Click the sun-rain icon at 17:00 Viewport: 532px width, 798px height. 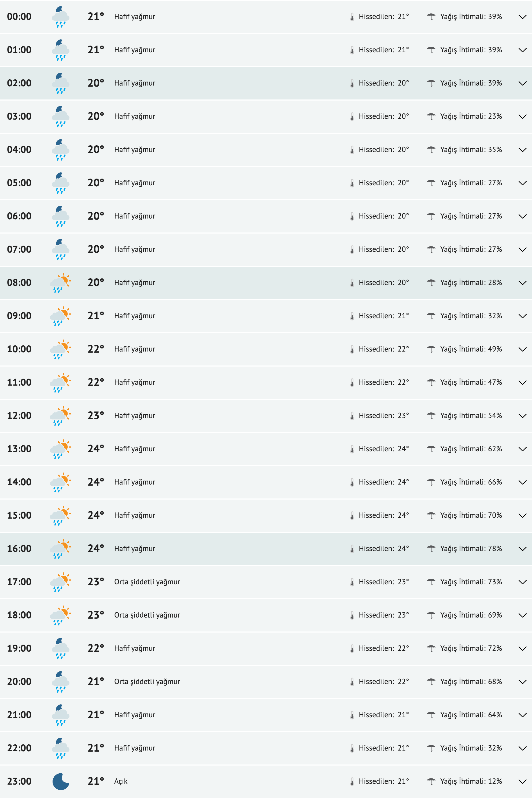pos(61,582)
